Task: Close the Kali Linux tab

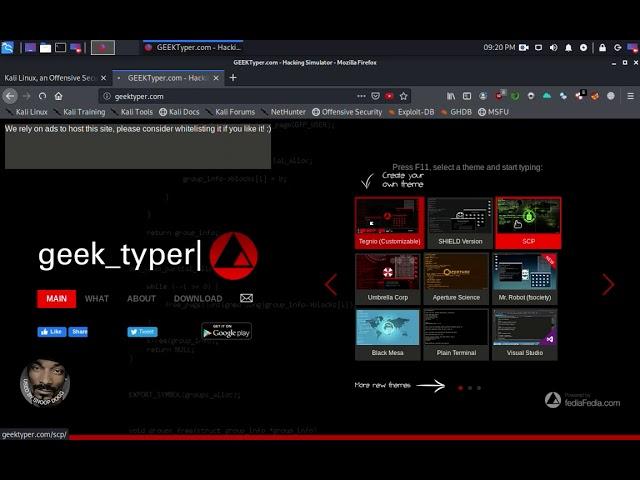Action: pyautogui.click(x=104, y=78)
